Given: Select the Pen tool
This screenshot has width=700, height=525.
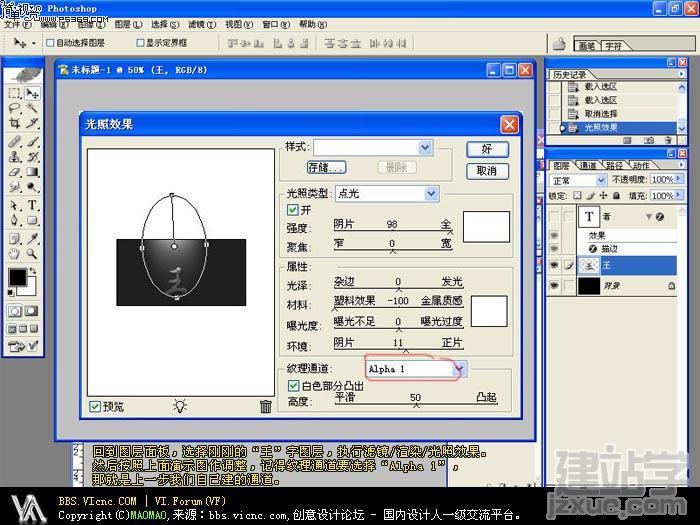Looking at the screenshot, I should pyautogui.click(x=15, y=221).
